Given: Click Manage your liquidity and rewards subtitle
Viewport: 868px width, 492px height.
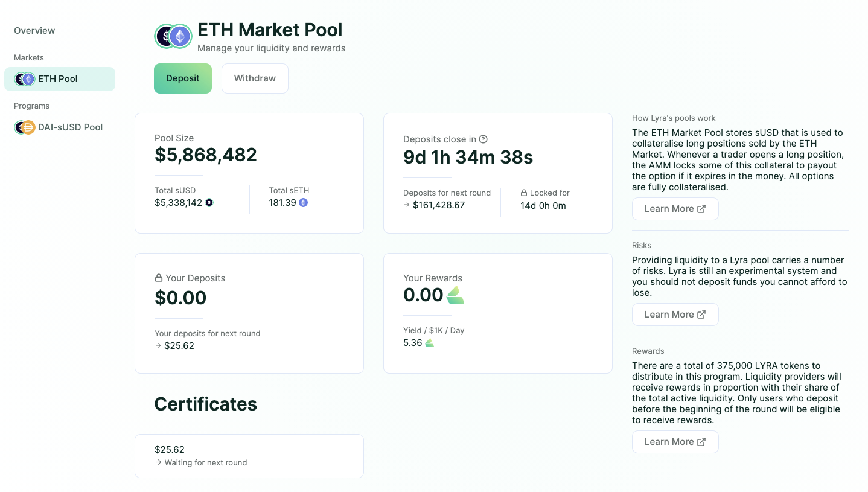Looking at the screenshot, I should (272, 48).
